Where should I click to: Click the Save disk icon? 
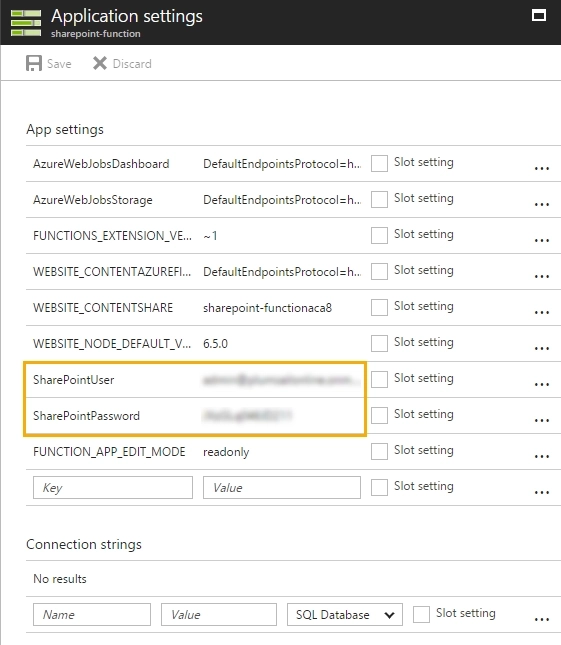tap(34, 64)
